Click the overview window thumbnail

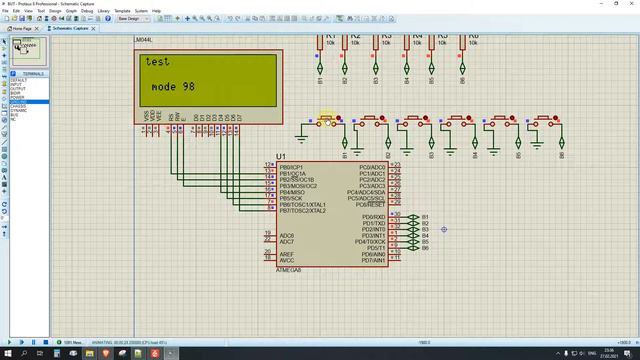click(x=29, y=51)
